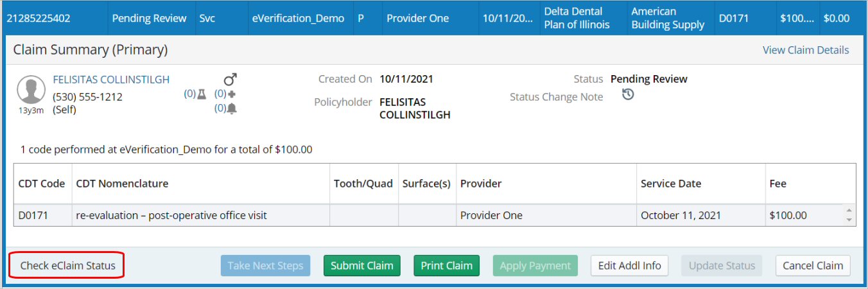Click the Take Next Steps button
This screenshot has width=868, height=289.
(265, 265)
